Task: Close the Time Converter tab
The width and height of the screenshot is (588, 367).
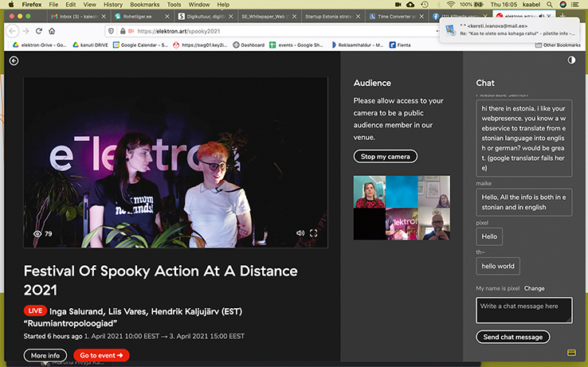Action: 421,17
